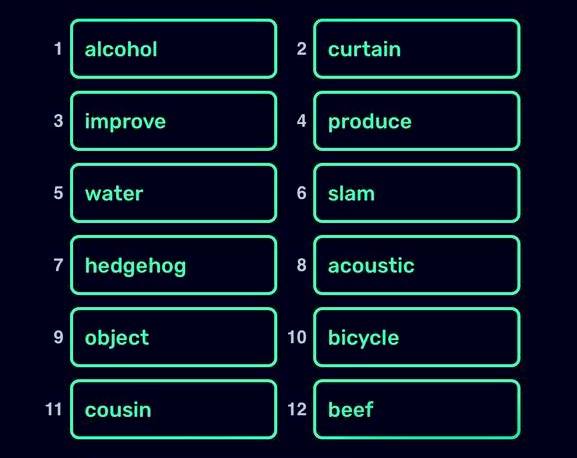Select the slam word field
This screenshot has height=458, width=577.
coord(417,193)
